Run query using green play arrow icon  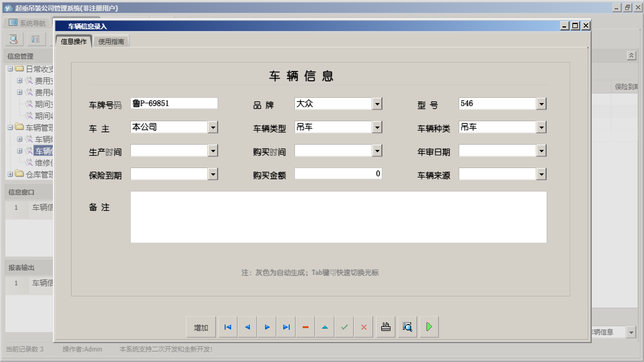coord(429,327)
